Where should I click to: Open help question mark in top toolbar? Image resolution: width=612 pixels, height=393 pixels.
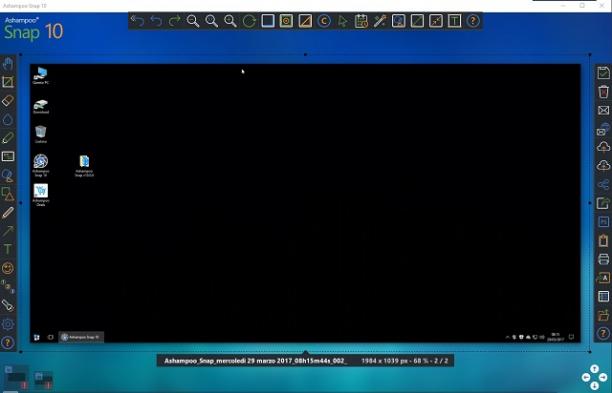473,21
